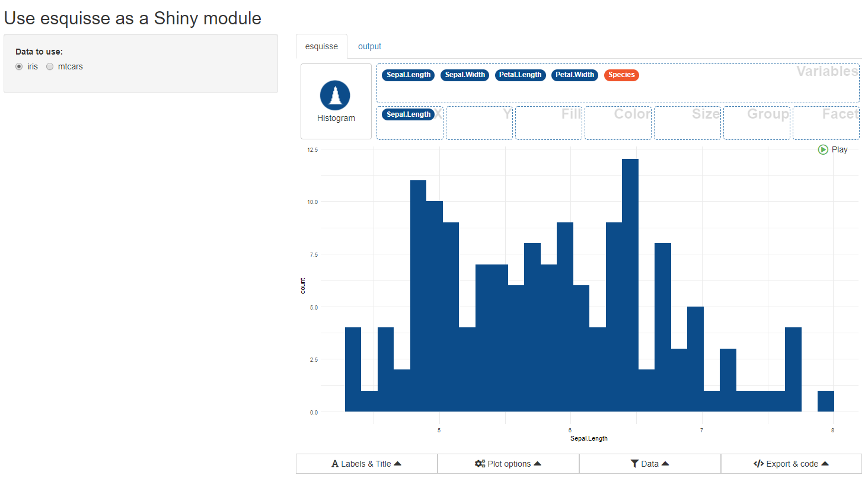The image size is (868, 491).
Task: Click the empty Fill drop zone
Action: click(548, 123)
